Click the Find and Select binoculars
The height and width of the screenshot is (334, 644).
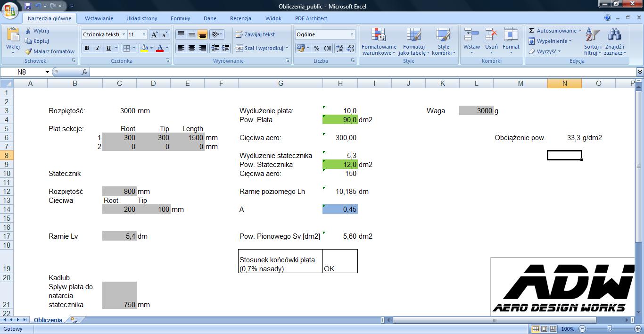pyautogui.click(x=614, y=36)
